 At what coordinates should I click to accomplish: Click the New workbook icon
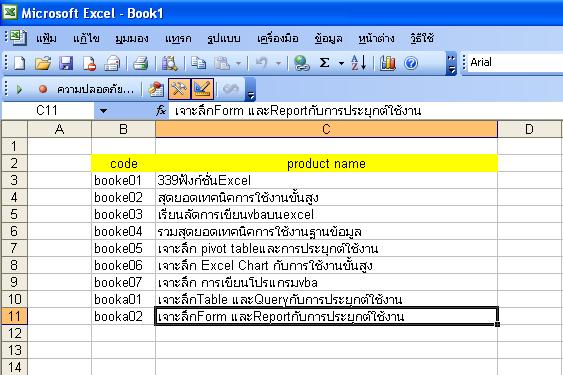point(19,63)
